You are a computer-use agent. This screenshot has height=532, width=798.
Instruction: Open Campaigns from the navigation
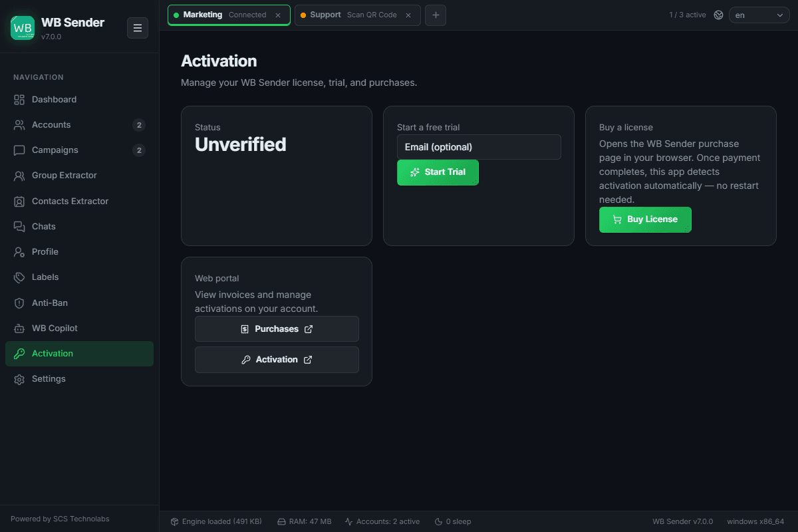pos(79,150)
